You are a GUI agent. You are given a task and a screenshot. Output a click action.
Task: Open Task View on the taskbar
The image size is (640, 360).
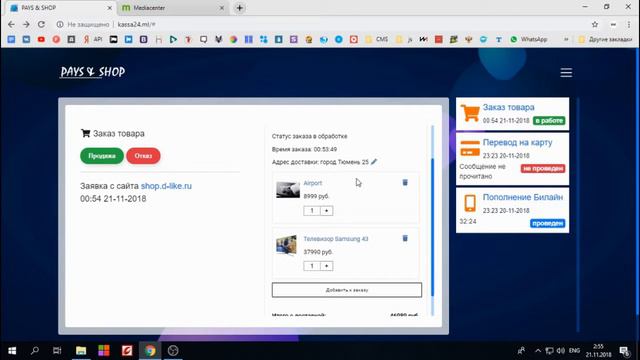coord(57,351)
